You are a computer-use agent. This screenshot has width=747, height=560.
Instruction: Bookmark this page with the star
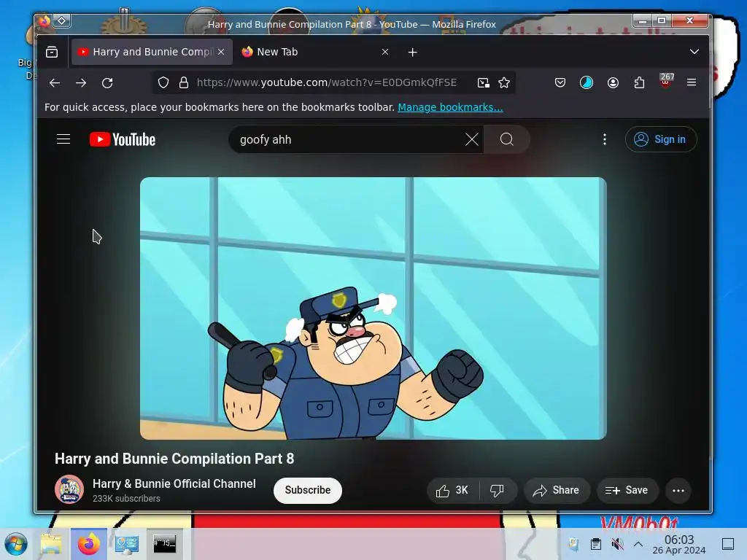point(504,83)
